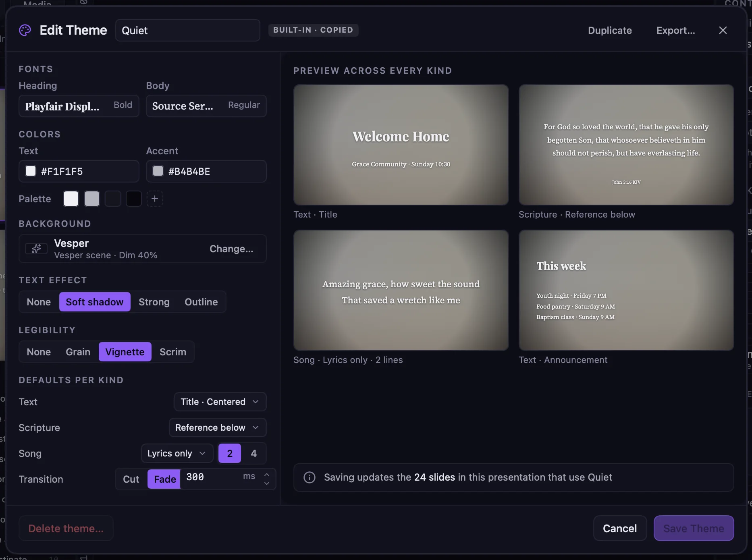Select None text effect

[x=39, y=302]
